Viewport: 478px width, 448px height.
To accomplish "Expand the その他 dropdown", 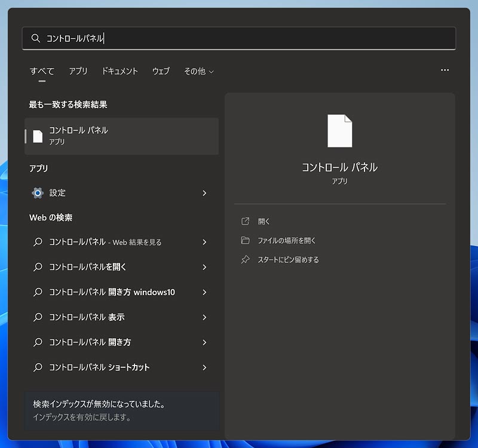I will pos(199,71).
